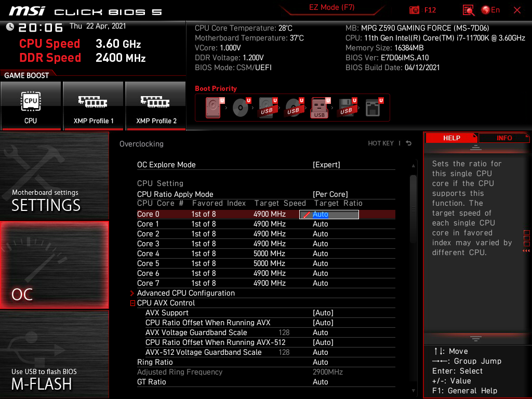Select Core 1 target ratio Auto
The width and height of the screenshot is (532, 399).
point(320,224)
